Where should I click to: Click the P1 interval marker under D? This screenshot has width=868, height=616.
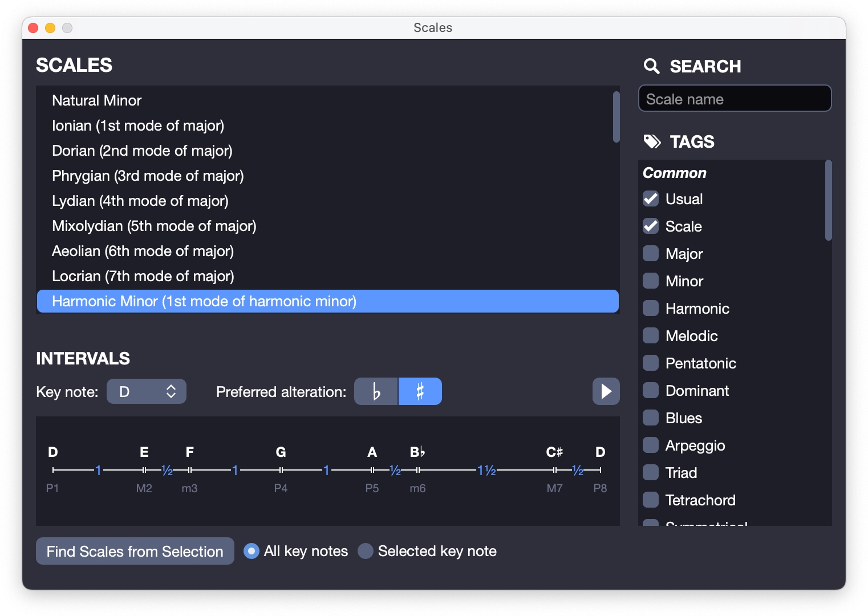click(52, 488)
